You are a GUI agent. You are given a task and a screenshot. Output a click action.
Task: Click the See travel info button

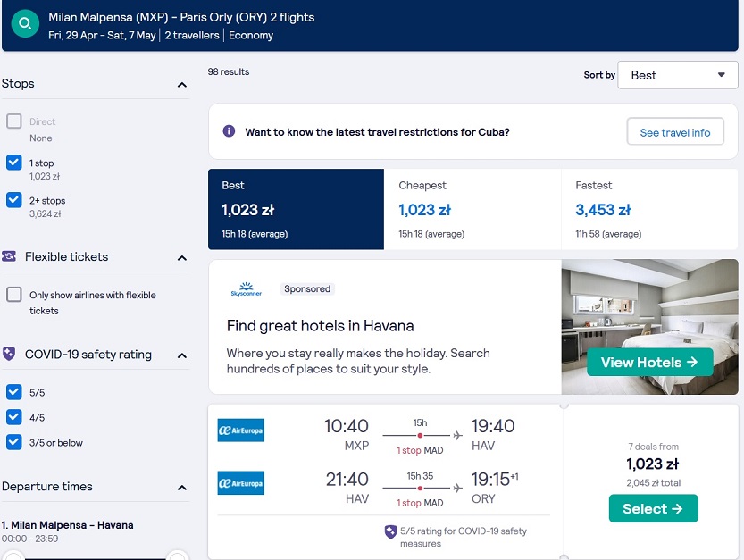coord(674,132)
